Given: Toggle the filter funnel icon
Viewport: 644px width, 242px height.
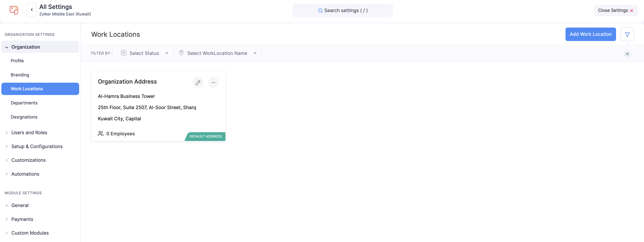Looking at the screenshot, I should (x=627, y=34).
